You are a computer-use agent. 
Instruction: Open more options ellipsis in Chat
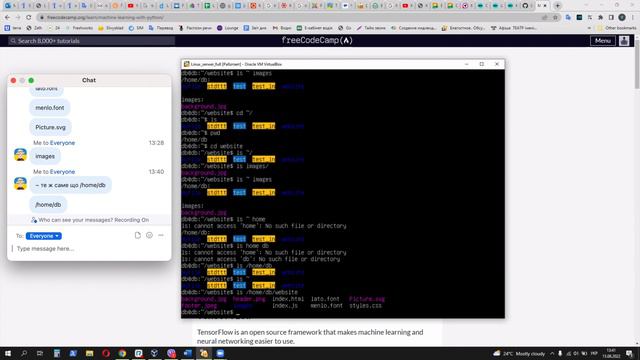pyautogui.click(x=161, y=236)
